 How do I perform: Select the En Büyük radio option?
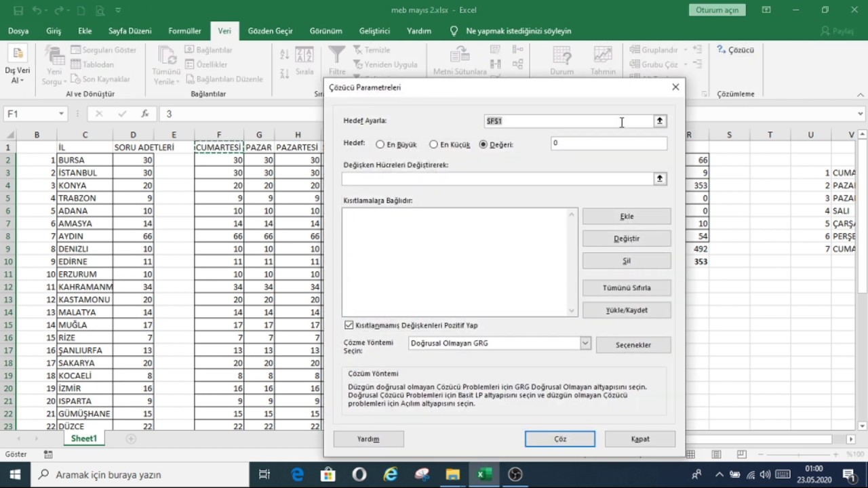(380, 144)
